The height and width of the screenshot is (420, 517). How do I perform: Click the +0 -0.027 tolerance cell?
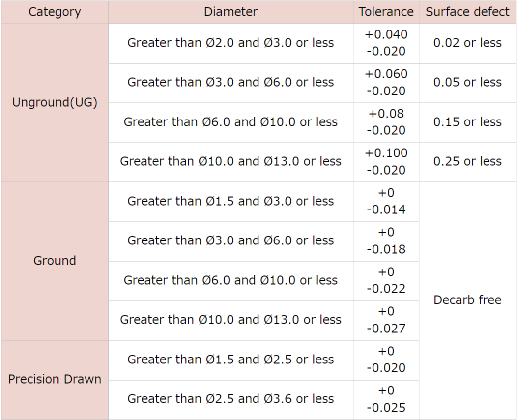386,320
